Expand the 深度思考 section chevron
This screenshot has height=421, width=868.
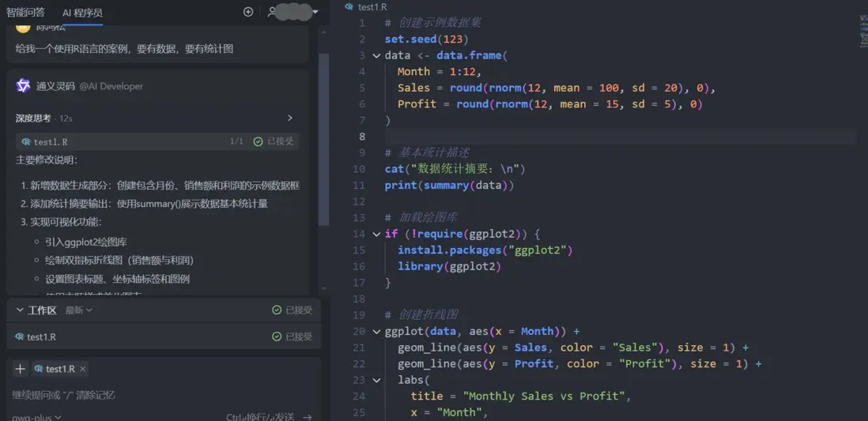(289, 118)
